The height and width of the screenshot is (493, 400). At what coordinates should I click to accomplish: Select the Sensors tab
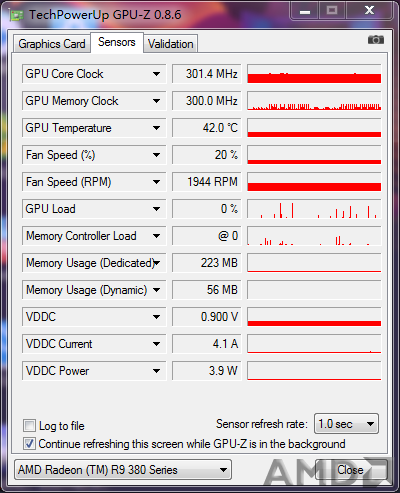click(x=117, y=42)
